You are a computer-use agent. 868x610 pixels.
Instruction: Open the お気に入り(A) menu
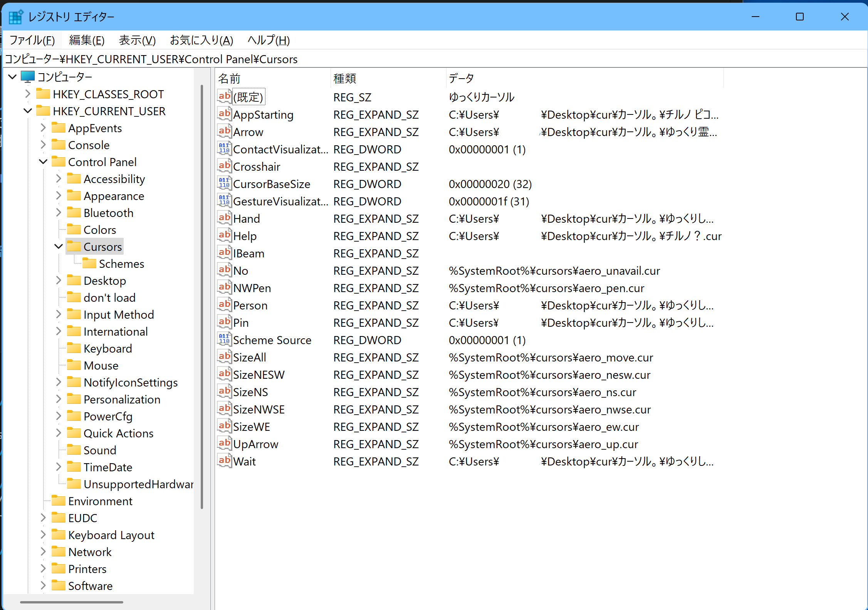[x=201, y=40]
